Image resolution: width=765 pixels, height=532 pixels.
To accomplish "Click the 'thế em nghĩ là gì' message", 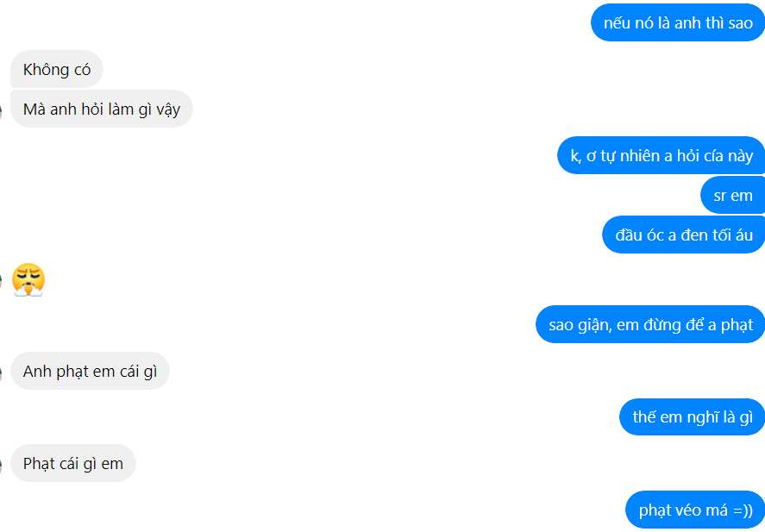I will click(x=693, y=417).
